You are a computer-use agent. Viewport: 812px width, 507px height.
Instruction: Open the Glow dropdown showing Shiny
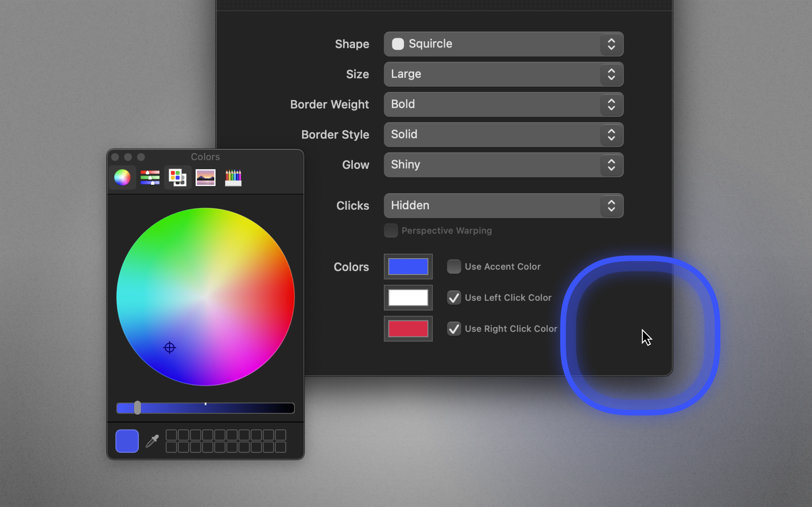503,165
